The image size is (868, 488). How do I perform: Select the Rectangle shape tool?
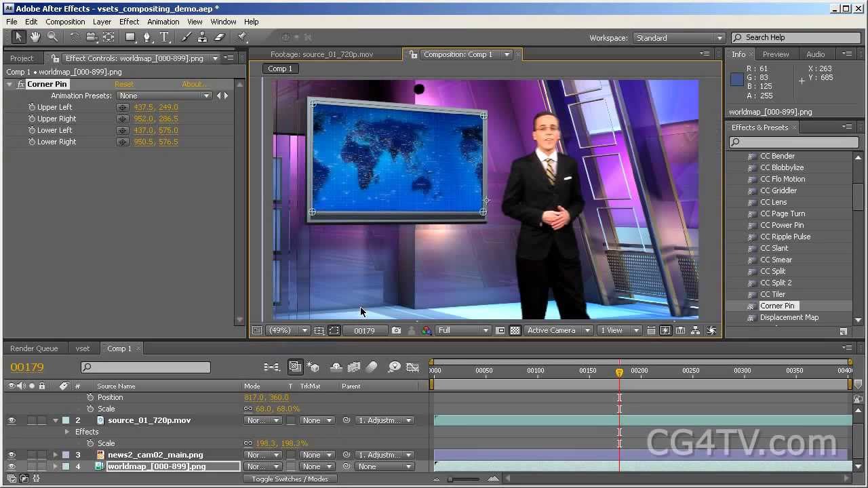click(x=131, y=37)
